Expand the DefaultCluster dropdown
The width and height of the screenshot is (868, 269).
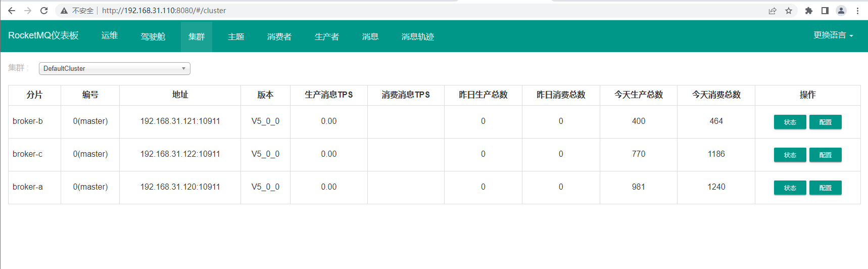[x=115, y=68]
